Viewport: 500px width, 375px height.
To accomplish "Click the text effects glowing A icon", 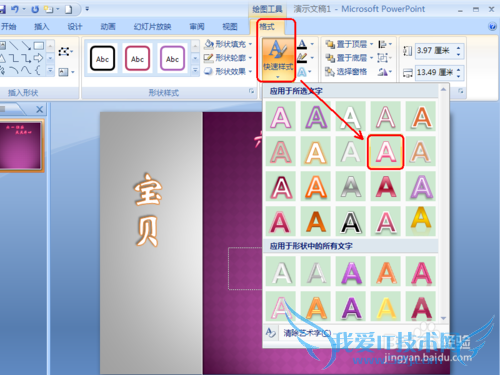I will (x=302, y=72).
